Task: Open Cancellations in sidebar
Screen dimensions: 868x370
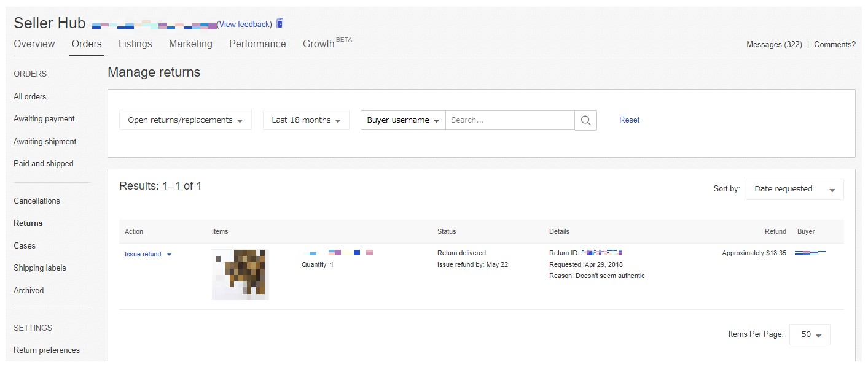Action: coord(37,201)
